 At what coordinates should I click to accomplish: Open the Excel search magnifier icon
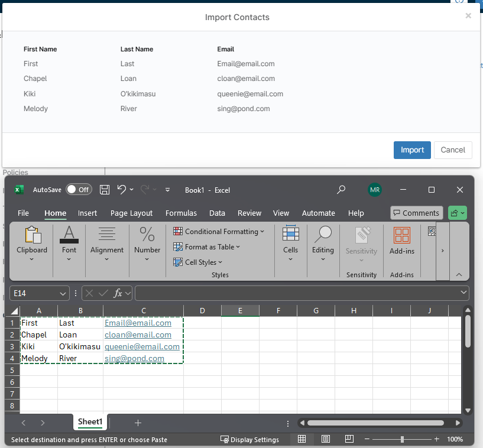341,190
